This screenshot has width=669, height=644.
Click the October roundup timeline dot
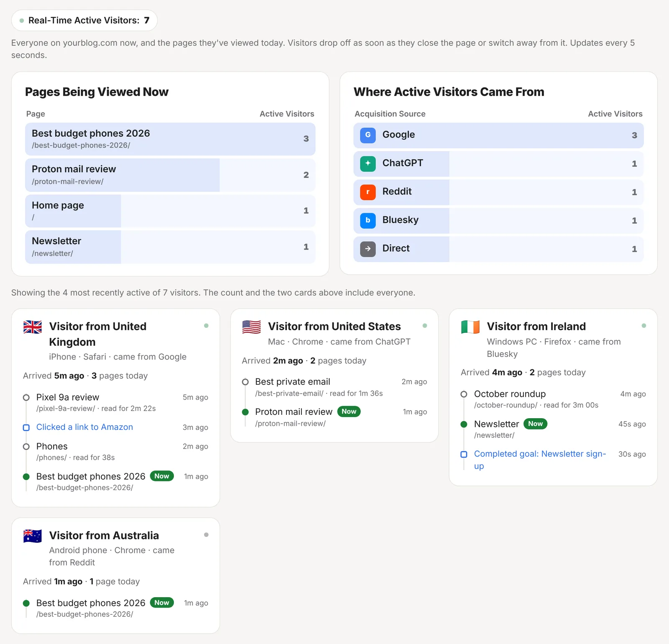coord(464,394)
